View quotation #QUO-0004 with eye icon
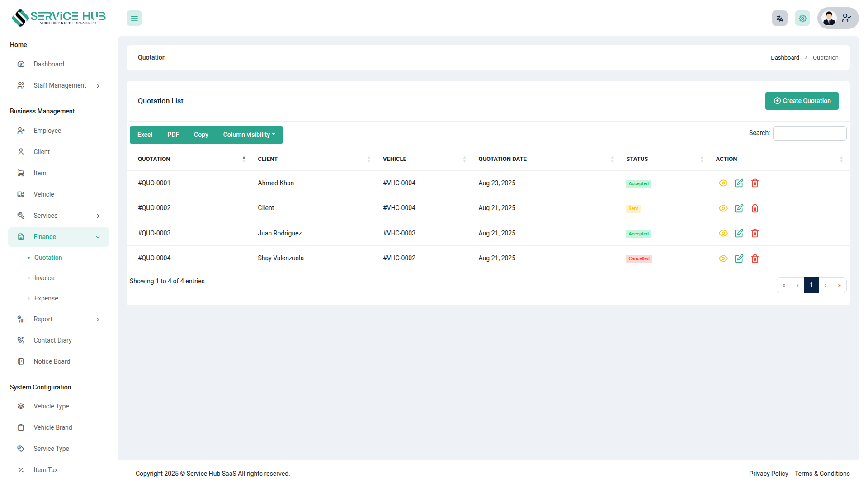 coord(723,258)
